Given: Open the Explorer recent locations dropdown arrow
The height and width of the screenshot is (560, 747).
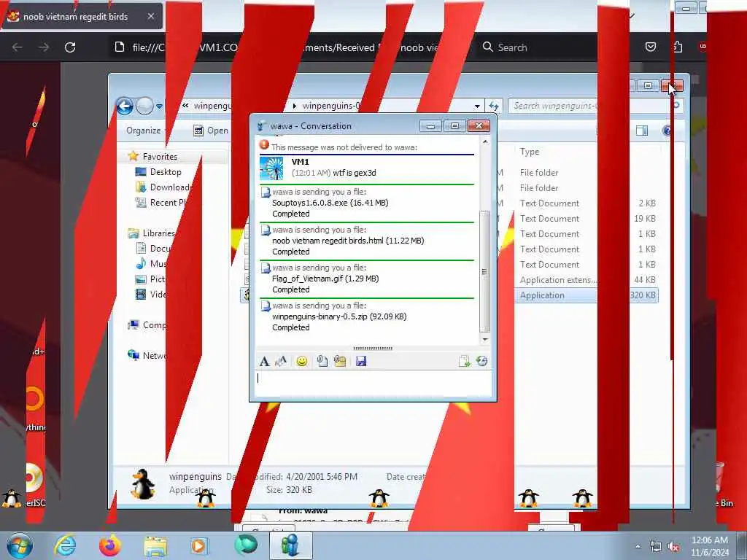Looking at the screenshot, I should (159, 106).
